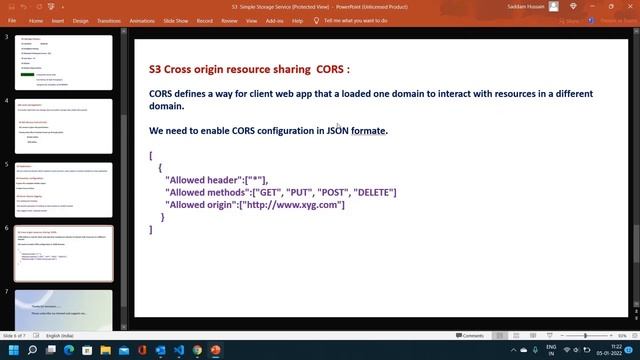This screenshot has height=360, width=640.
Task: Select slide 3 thumbnail
Action: (64, 62)
